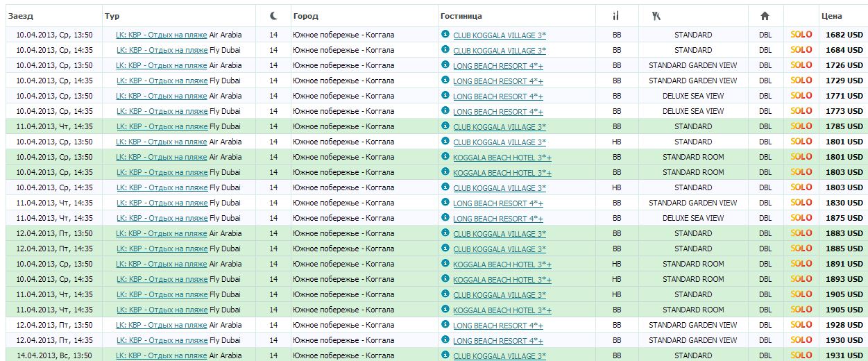Open hotel info icon in 1930 USD row
868x361 pixels.
pyautogui.click(x=445, y=339)
